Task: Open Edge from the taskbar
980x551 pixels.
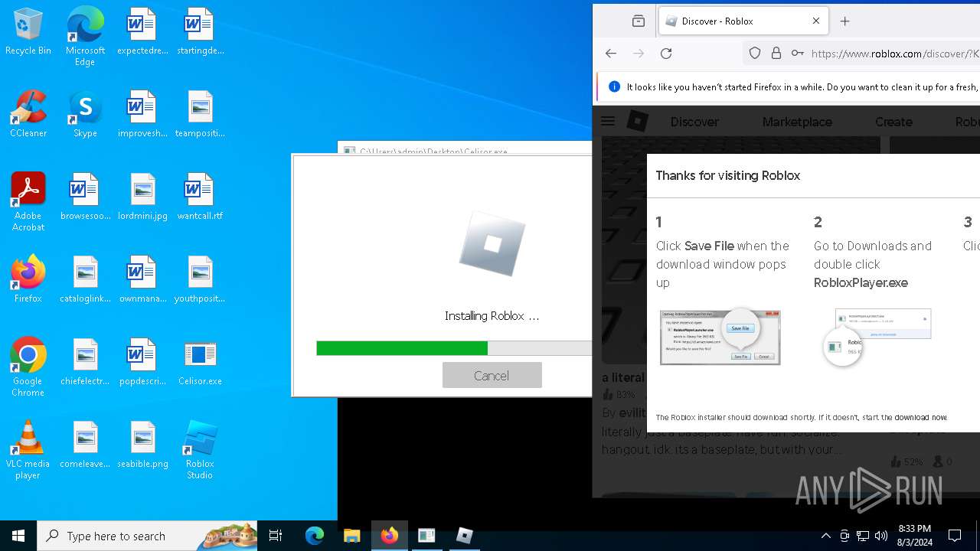Action: pos(315,536)
